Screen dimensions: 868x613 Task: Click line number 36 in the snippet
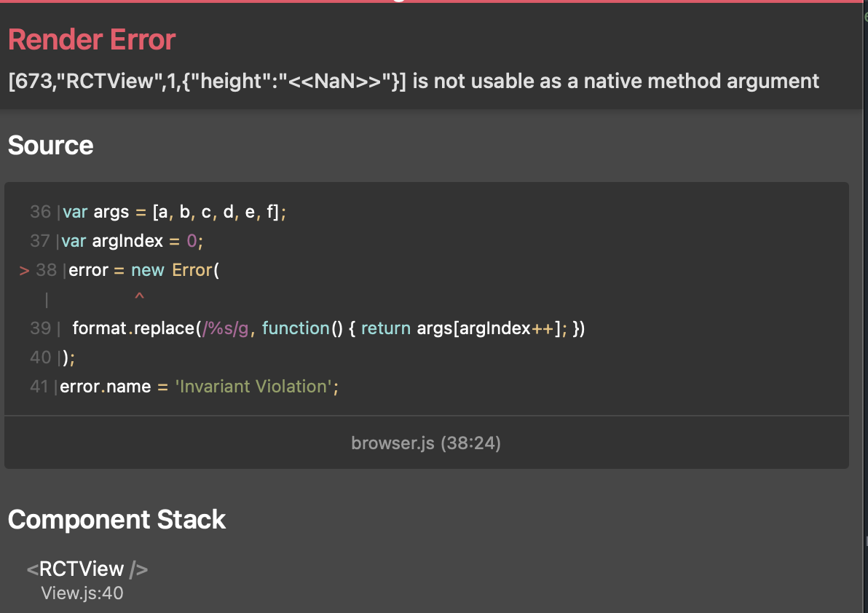(x=39, y=212)
